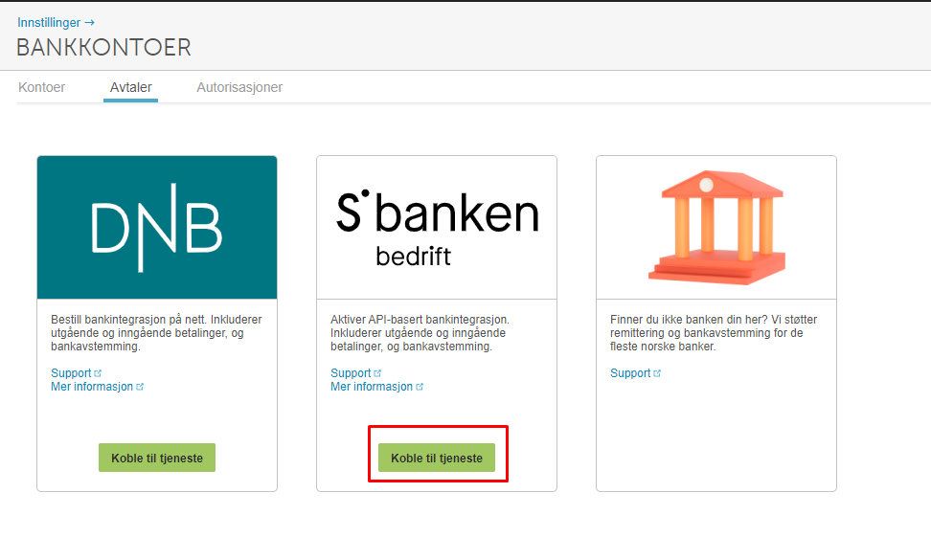Select the Avtaler tab

coord(130,87)
